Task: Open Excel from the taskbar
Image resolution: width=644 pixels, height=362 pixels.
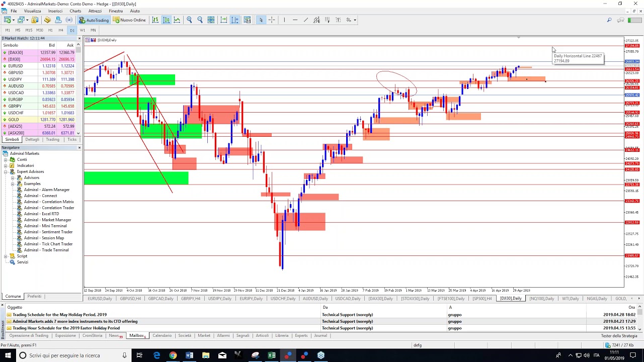Action: pos(272,355)
